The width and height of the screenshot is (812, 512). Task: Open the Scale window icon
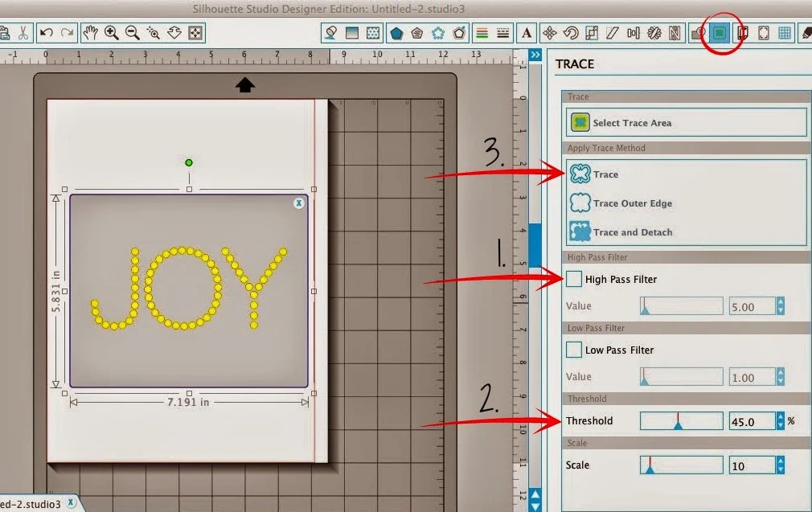click(x=592, y=33)
